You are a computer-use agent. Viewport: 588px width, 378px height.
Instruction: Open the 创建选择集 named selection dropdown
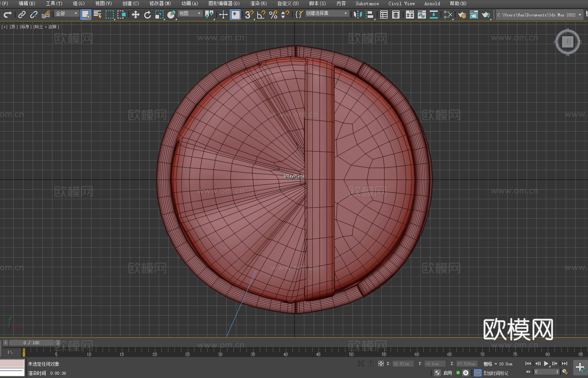tap(327, 13)
